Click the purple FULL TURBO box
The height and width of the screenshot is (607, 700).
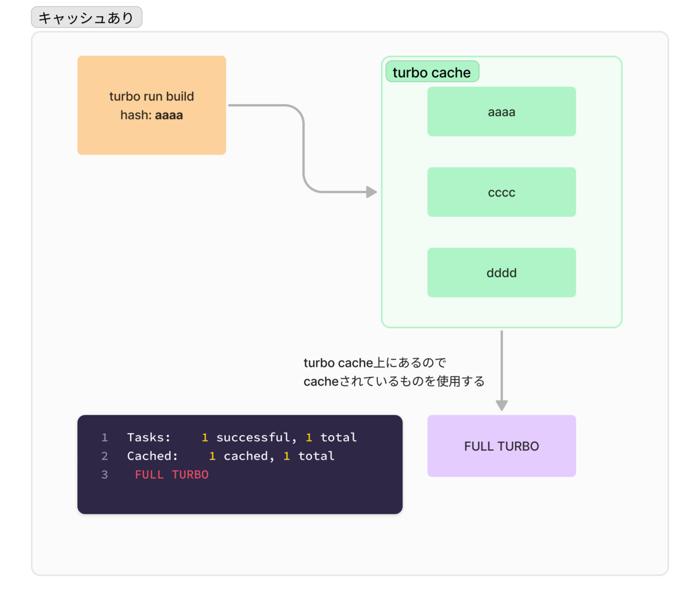502,446
